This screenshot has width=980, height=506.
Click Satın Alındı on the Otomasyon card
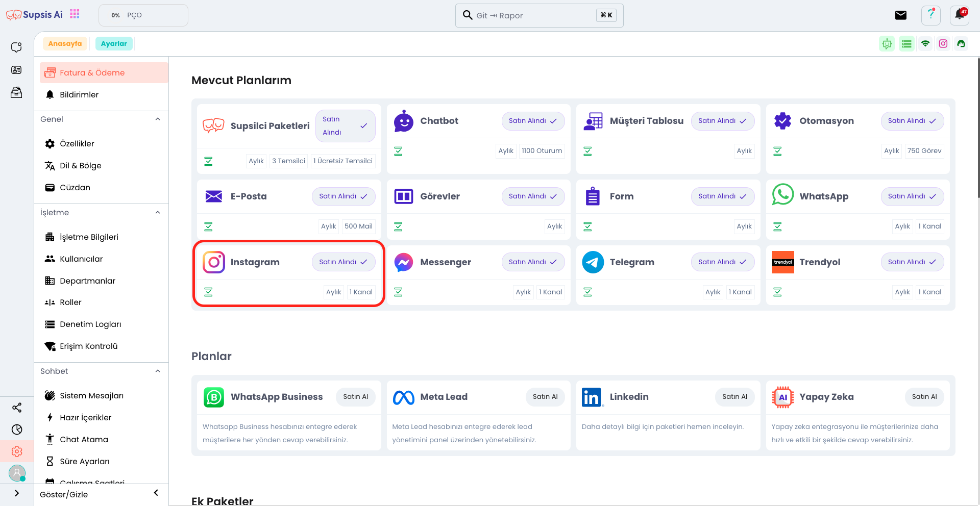pyautogui.click(x=912, y=121)
